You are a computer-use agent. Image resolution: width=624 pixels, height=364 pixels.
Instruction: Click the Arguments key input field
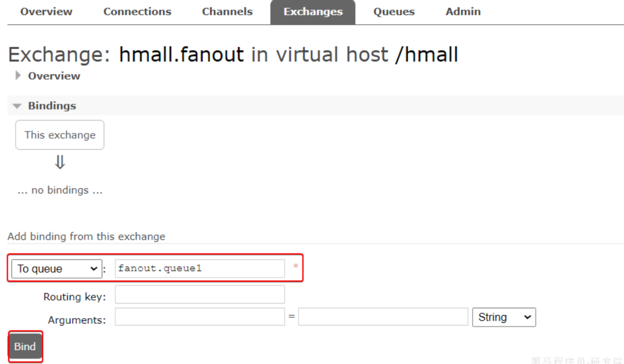pos(200,316)
